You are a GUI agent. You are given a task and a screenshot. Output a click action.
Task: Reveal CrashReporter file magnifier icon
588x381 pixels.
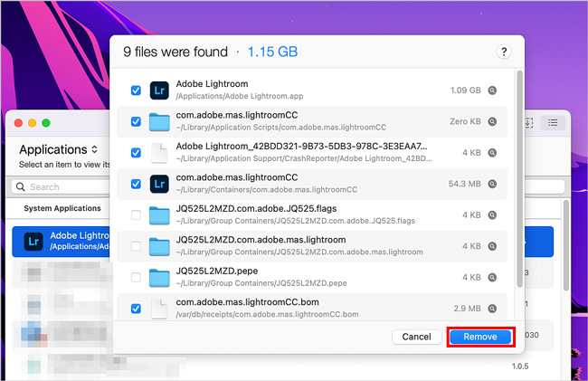click(x=492, y=153)
